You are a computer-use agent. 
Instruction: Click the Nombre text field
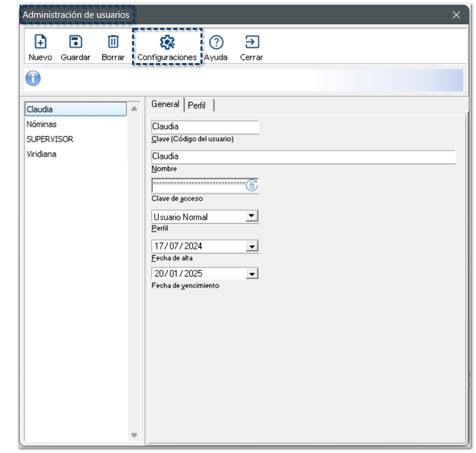[x=303, y=157]
